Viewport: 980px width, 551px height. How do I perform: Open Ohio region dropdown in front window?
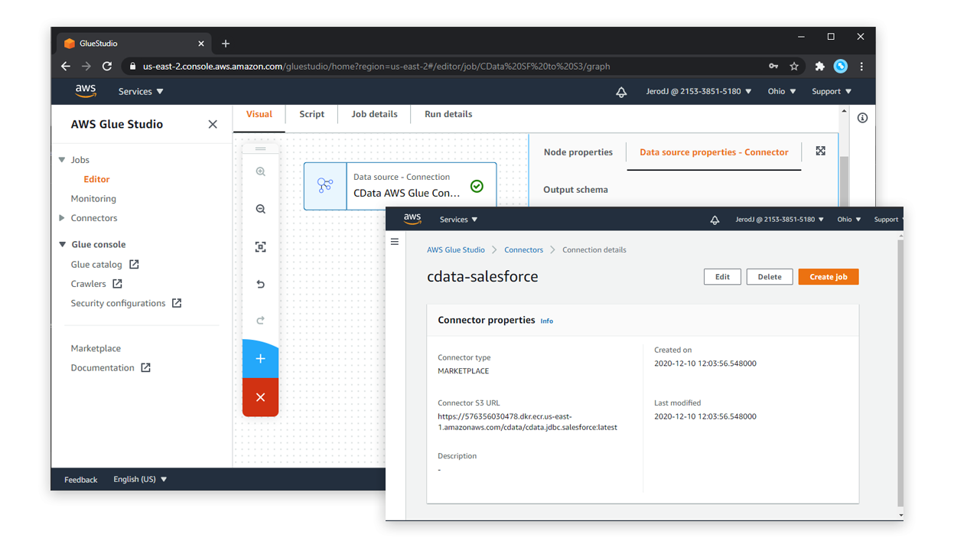pyautogui.click(x=849, y=220)
